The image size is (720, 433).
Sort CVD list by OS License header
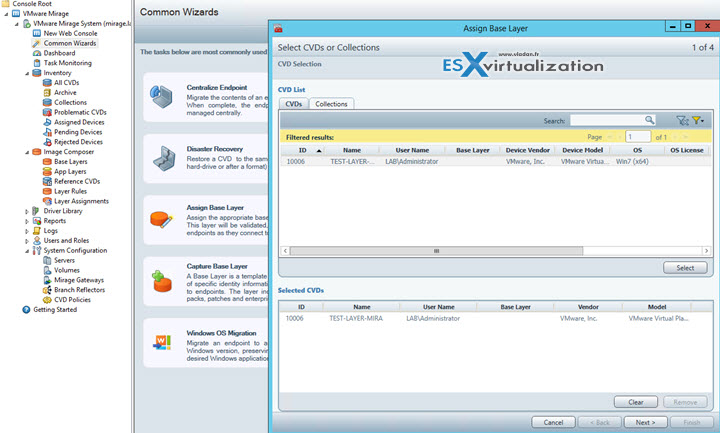[x=686, y=150]
